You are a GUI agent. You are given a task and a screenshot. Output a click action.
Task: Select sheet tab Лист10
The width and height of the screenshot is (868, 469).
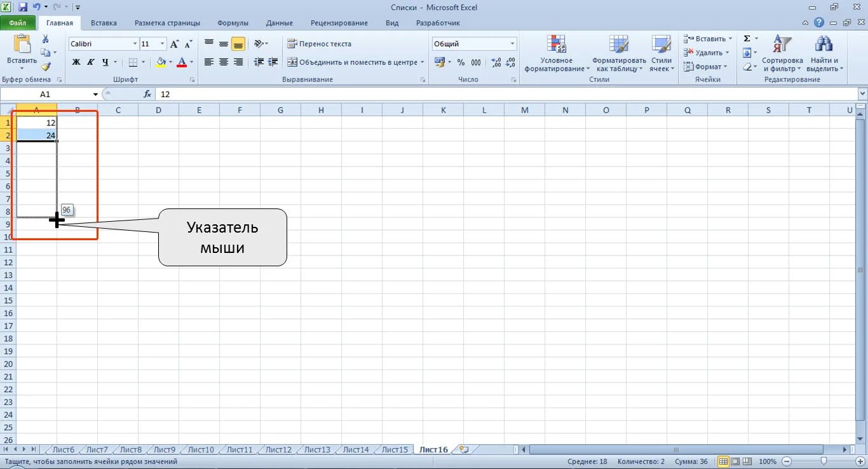point(201,449)
